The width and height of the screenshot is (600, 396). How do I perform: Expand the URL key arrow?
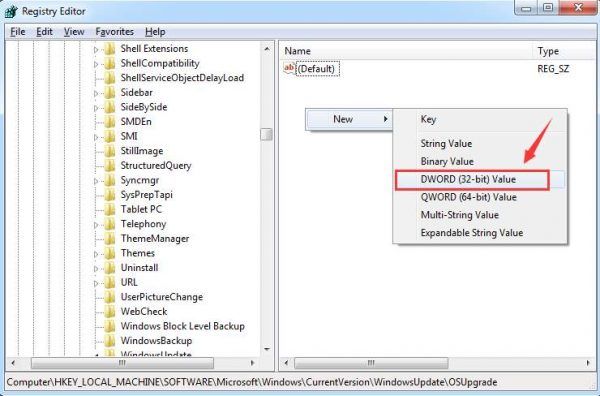96,283
